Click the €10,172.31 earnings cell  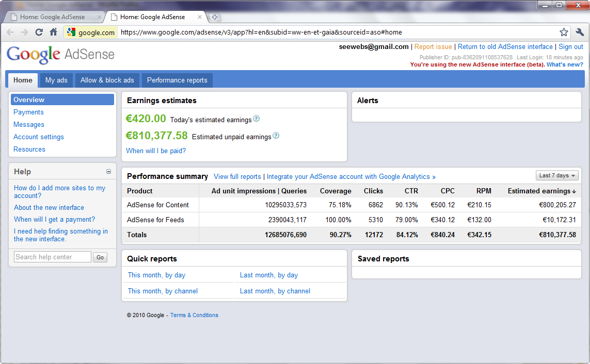point(559,220)
